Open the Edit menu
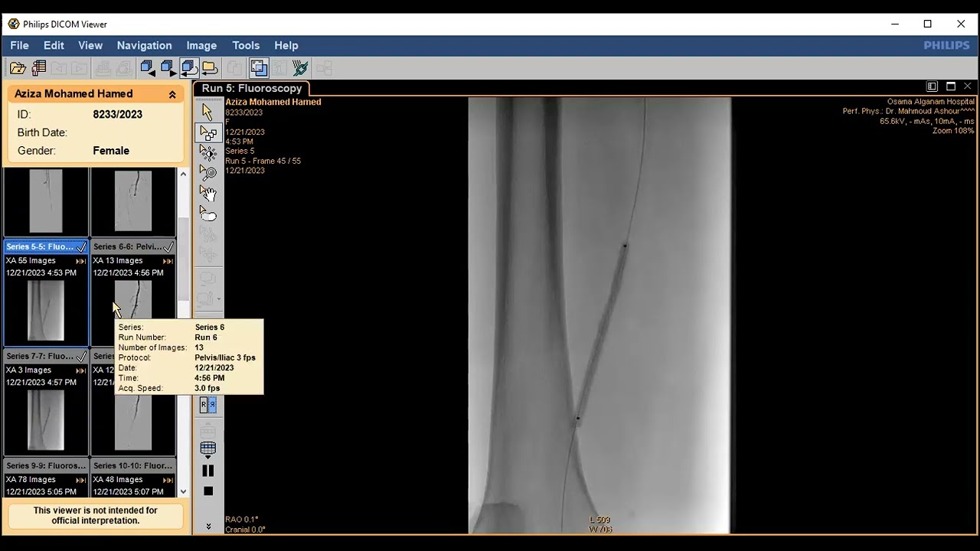980x551 pixels. click(54, 45)
